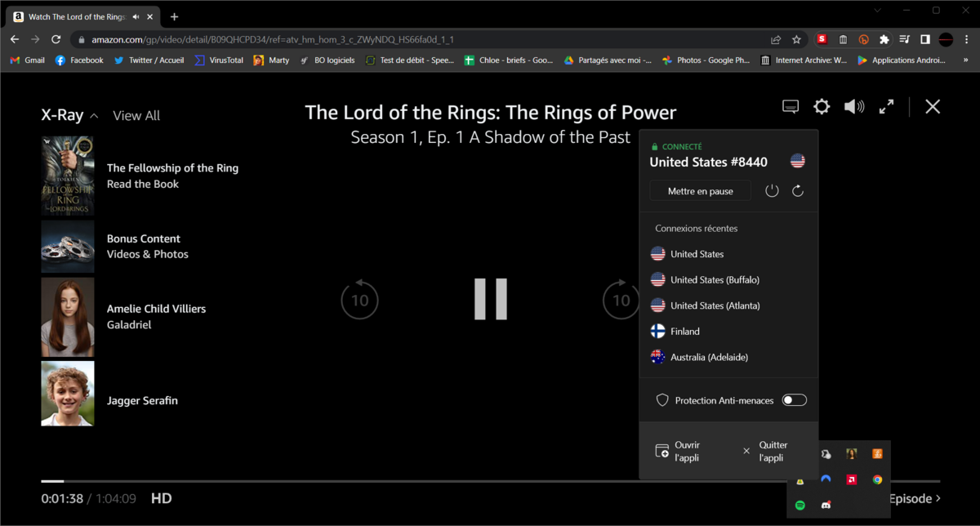Click the Mettre en pause VPN button

[700, 191]
